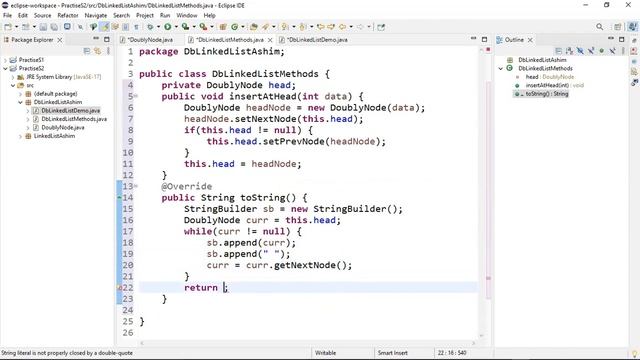Click the Open Perspective icon
The width and height of the screenshot is (640, 360).
[x=618, y=27]
